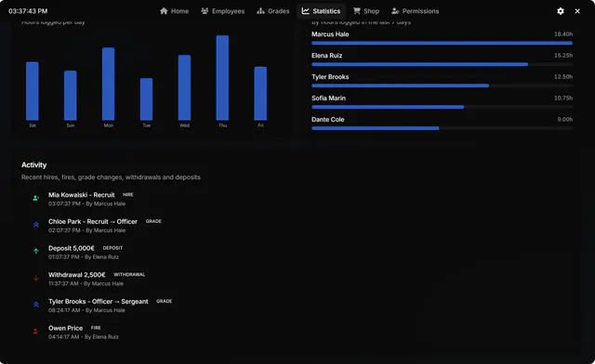The image size is (595, 364).
Task: Click the Shop cart icon
Action: coord(357,11)
